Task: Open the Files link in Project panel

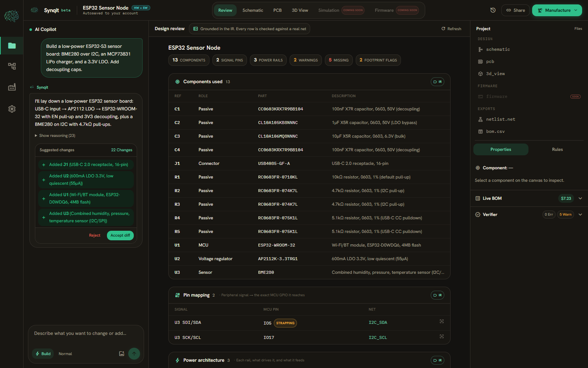Action: coord(578,29)
